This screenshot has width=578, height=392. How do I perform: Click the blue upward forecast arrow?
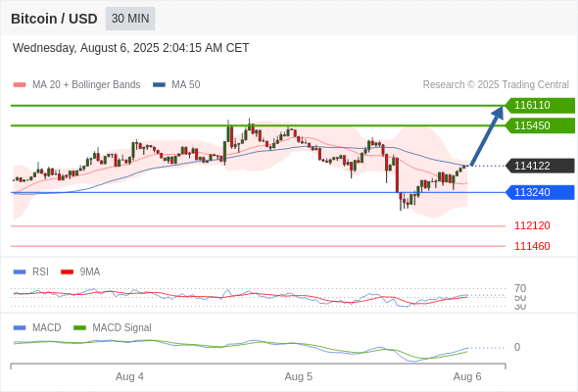pyautogui.click(x=487, y=135)
